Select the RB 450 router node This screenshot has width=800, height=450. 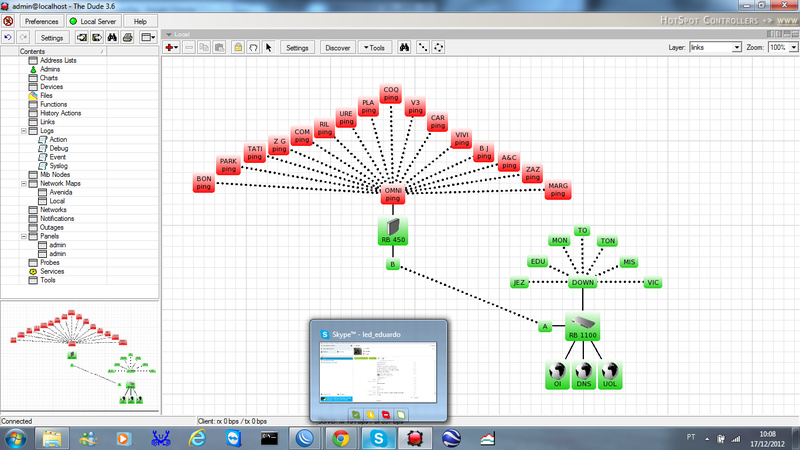[x=393, y=231]
